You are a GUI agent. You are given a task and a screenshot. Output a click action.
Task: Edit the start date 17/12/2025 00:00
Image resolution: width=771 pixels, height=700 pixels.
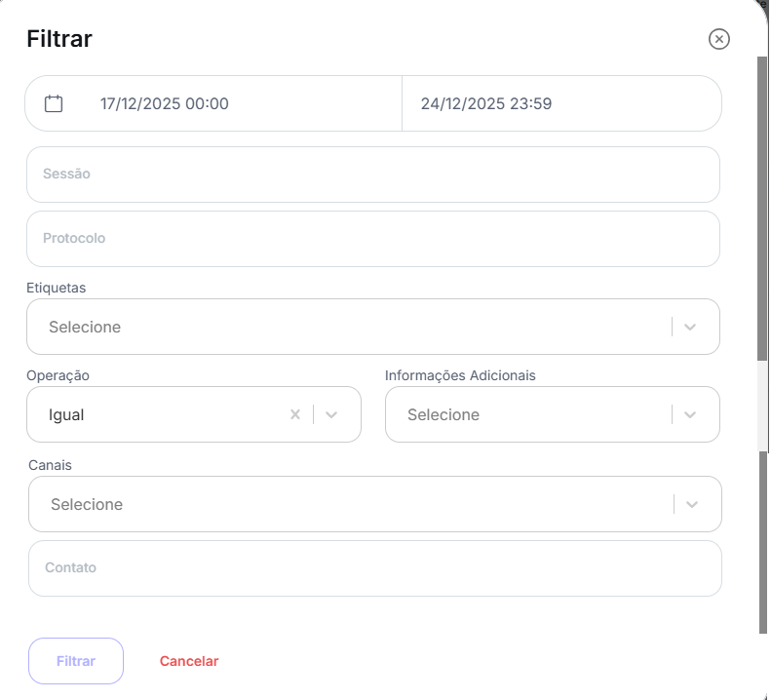click(165, 103)
